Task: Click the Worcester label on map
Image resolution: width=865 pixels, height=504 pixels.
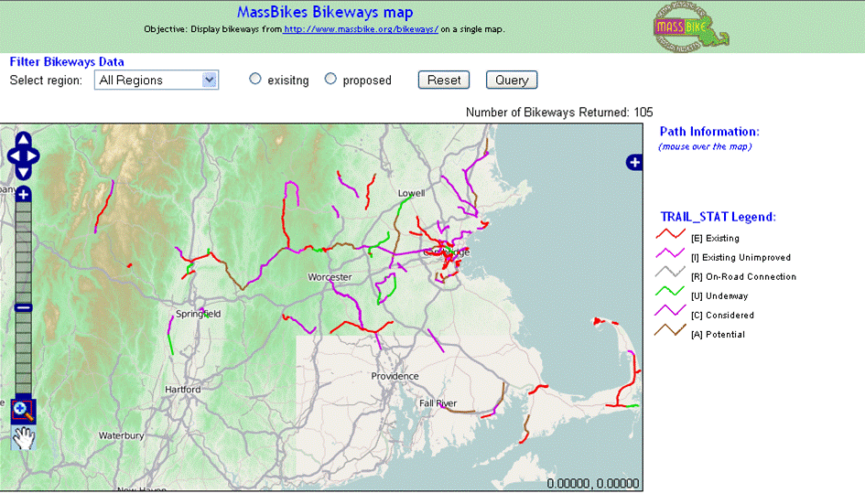Action: (x=330, y=277)
